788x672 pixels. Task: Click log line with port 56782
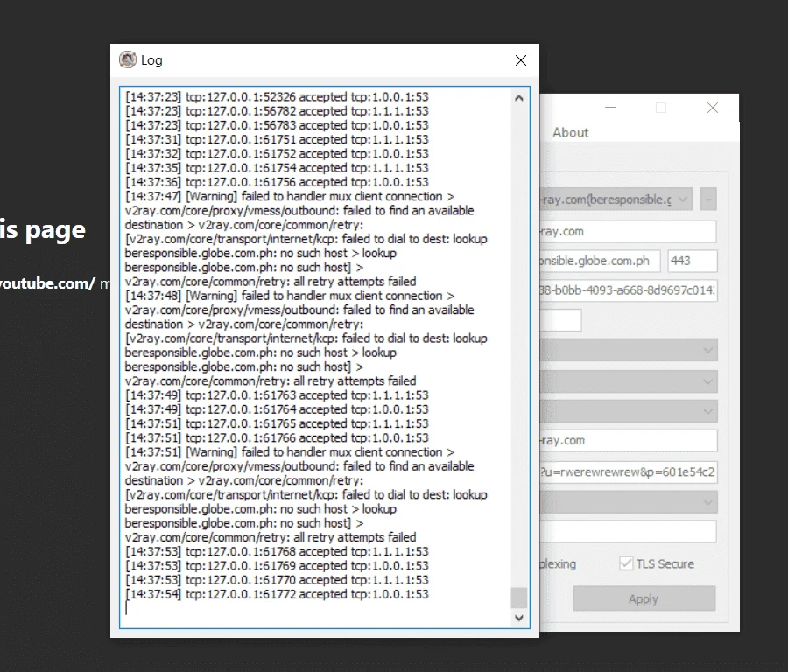pos(277,111)
